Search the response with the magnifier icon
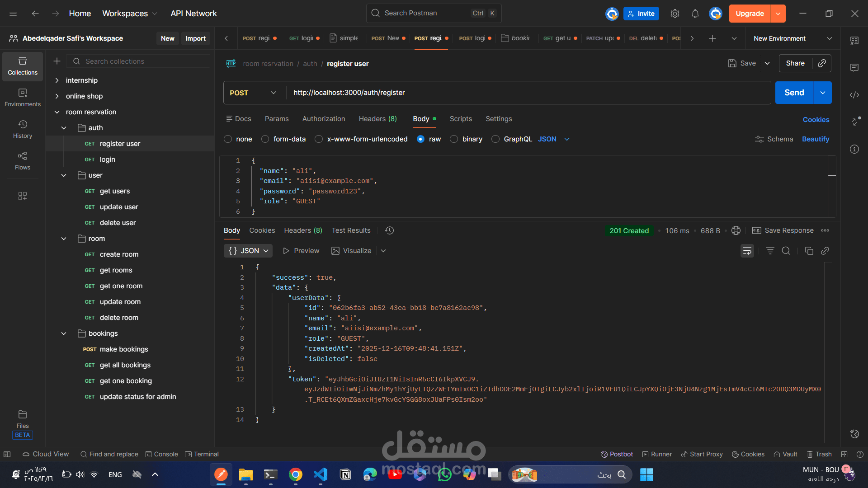 [786, 251]
